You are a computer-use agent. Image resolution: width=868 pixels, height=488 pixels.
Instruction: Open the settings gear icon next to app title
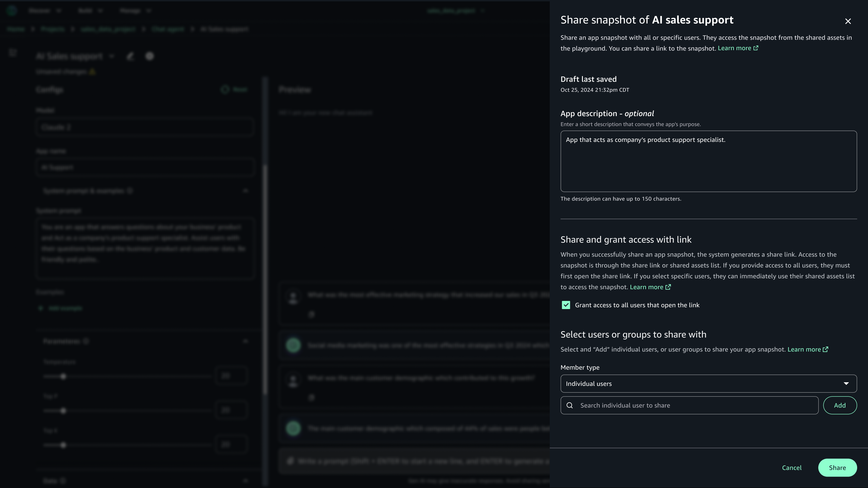tap(149, 56)
